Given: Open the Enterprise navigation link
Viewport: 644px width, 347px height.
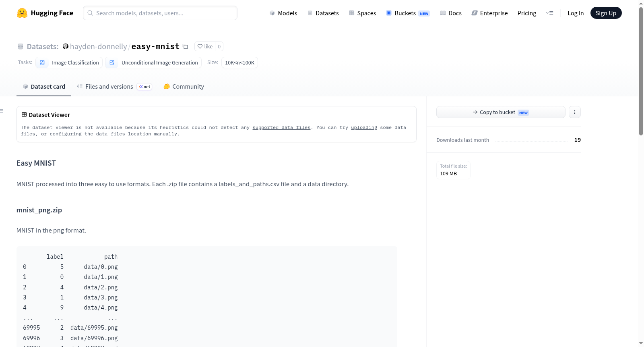Looking at the screenshot, I should [489, 13].
